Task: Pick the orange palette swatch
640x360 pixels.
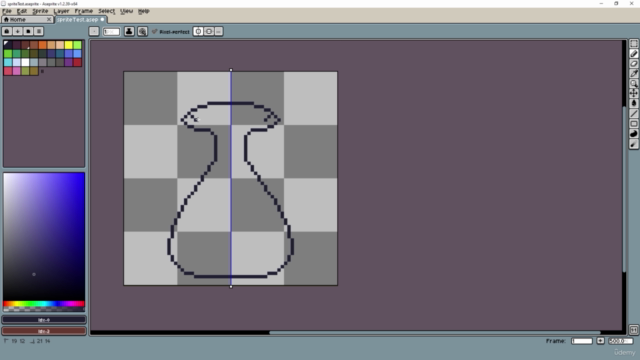Action: (42, 44)
